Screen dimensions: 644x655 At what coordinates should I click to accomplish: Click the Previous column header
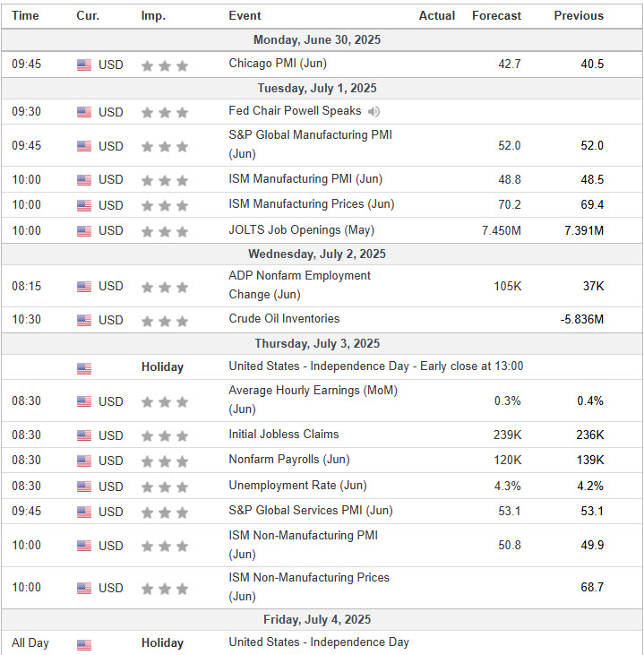tap(579, 15)
